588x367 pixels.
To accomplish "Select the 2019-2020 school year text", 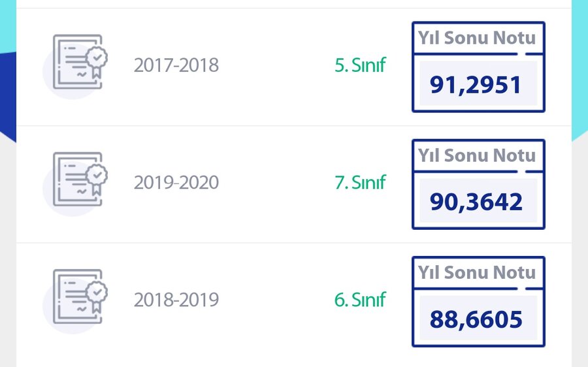I will click(x=176, y=183).
